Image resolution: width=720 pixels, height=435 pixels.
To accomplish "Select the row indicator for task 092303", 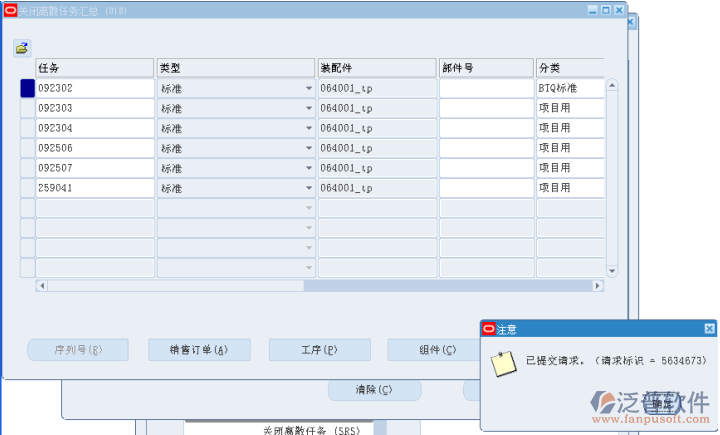I will [27, 108].
